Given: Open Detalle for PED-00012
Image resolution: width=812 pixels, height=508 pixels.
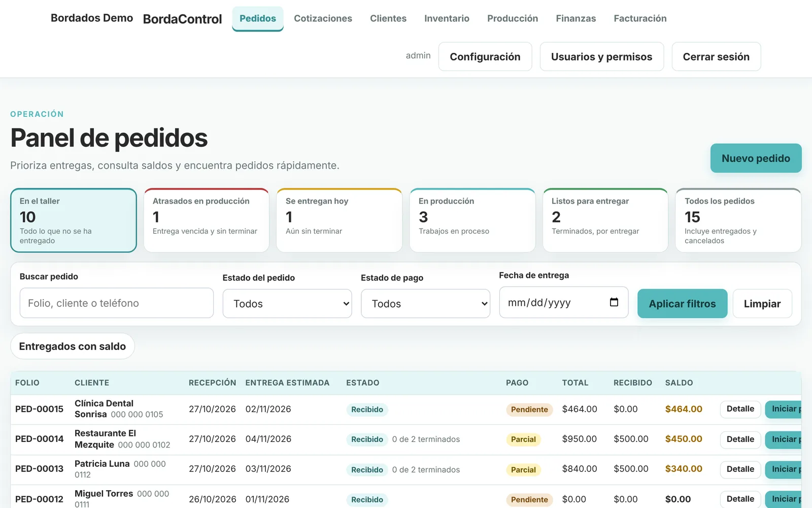Looking at the screenshot, I should click(x=740, y=499).
